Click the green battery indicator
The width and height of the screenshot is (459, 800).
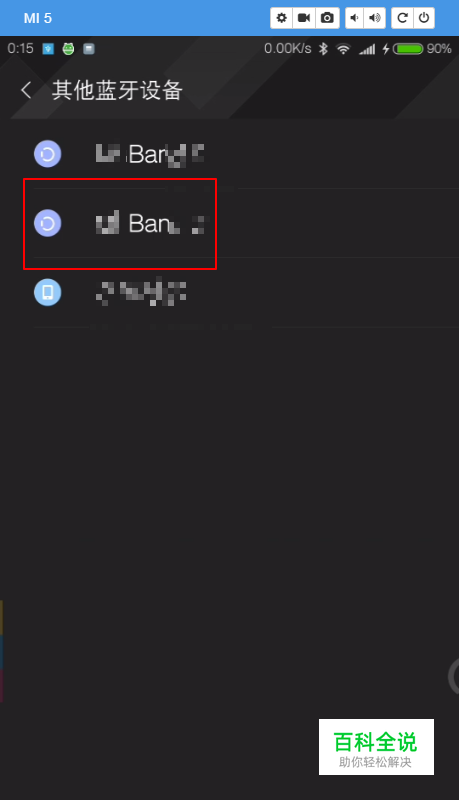tap(408, 49)
